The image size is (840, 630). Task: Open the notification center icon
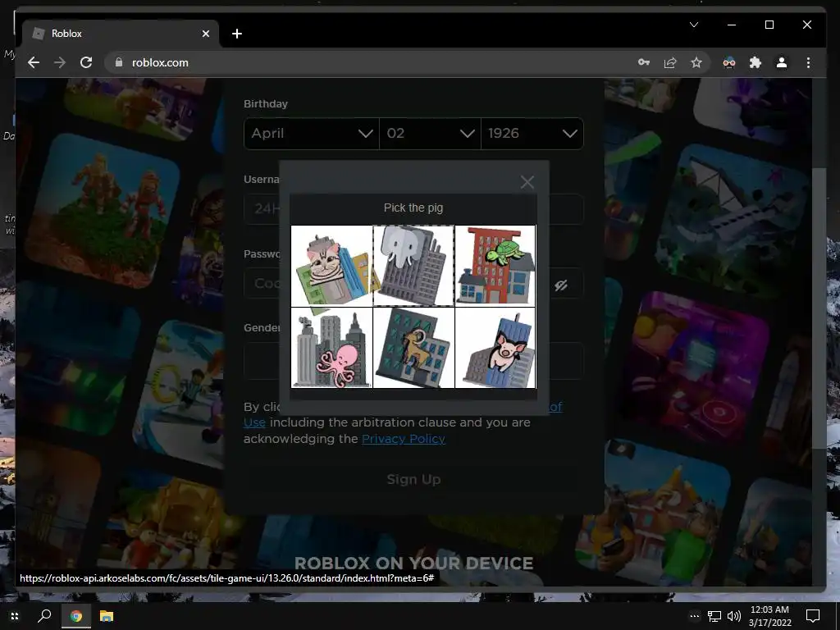coord(813,616)
